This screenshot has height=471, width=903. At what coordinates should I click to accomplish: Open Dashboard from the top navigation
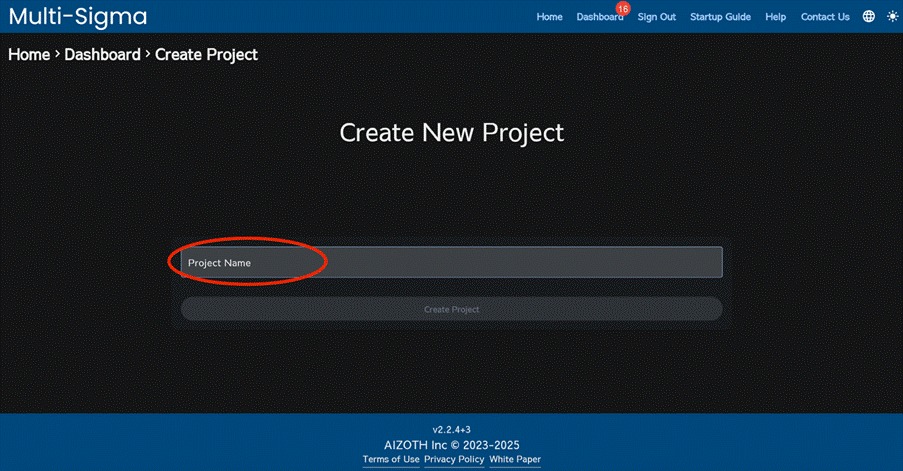coord(598,17)
